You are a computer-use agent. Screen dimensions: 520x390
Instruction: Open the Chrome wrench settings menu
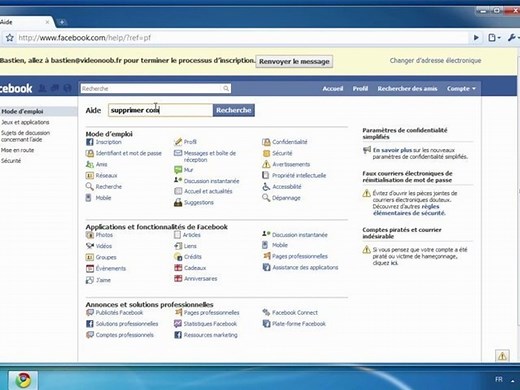point(513,38)
